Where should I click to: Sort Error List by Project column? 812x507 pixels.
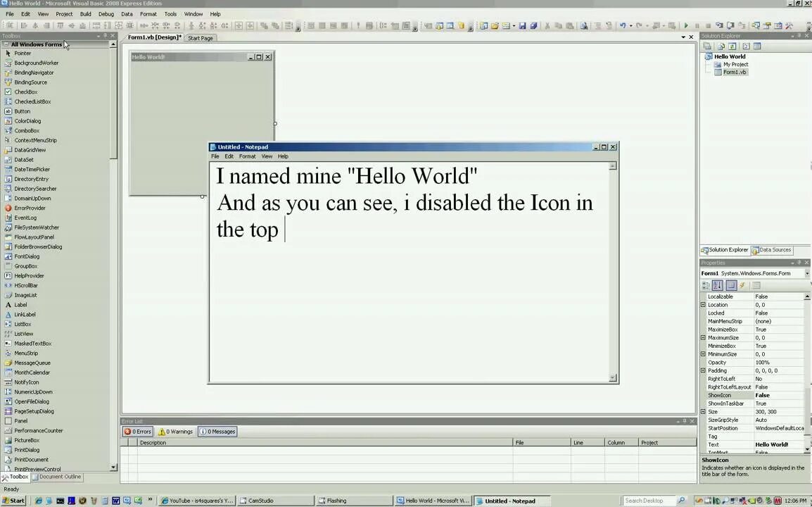[x=668, y=443]
